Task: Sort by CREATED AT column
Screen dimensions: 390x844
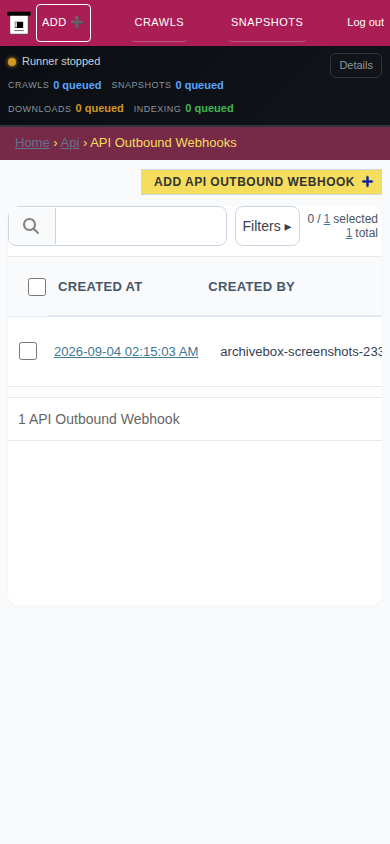Action: click(x=100, y=287)
